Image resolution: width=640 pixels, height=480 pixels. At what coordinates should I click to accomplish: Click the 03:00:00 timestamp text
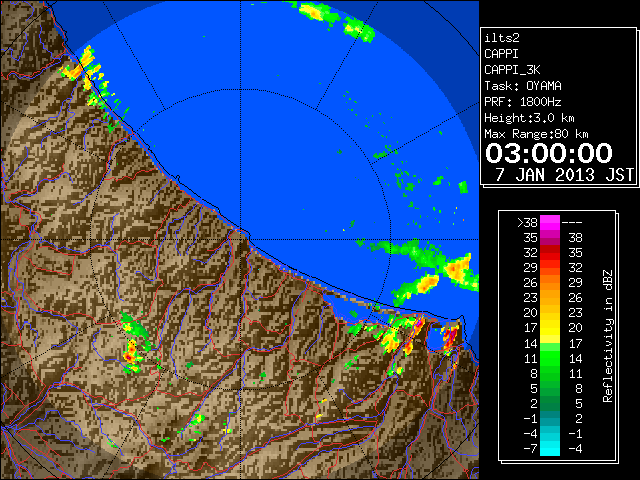pyautogui.click(x=548, y=153)
